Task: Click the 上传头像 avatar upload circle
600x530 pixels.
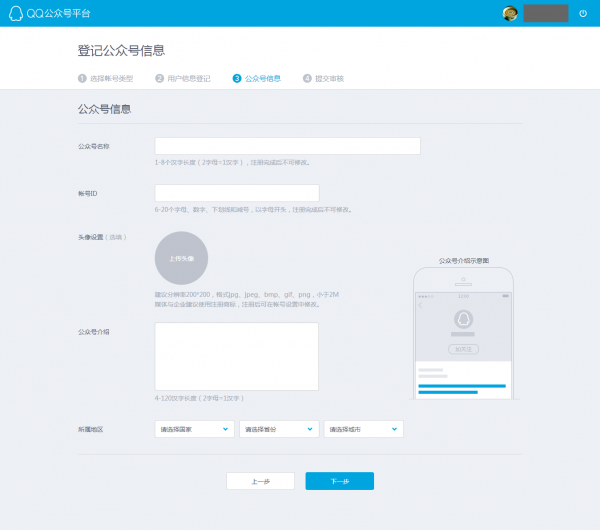Action: [181, 258]
